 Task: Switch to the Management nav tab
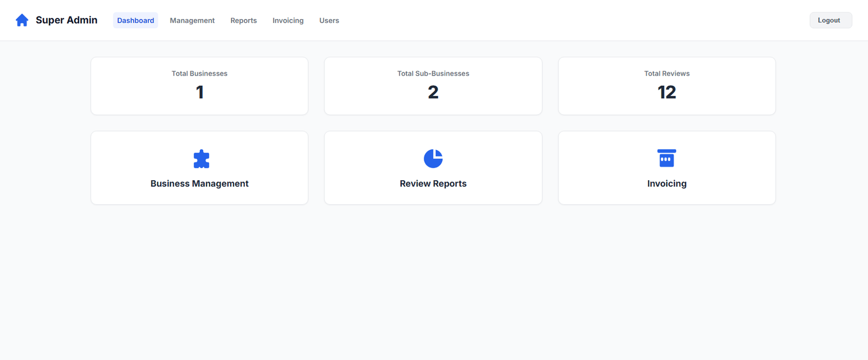pos(192,21)
